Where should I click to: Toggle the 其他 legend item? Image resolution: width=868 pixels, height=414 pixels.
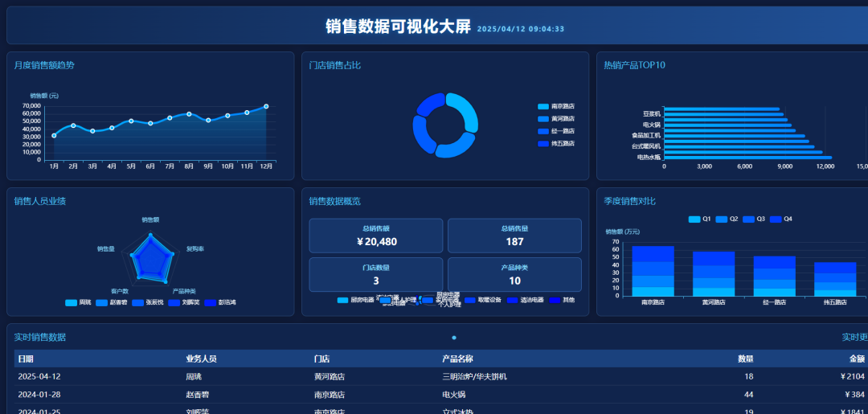[x=562, y=300]
